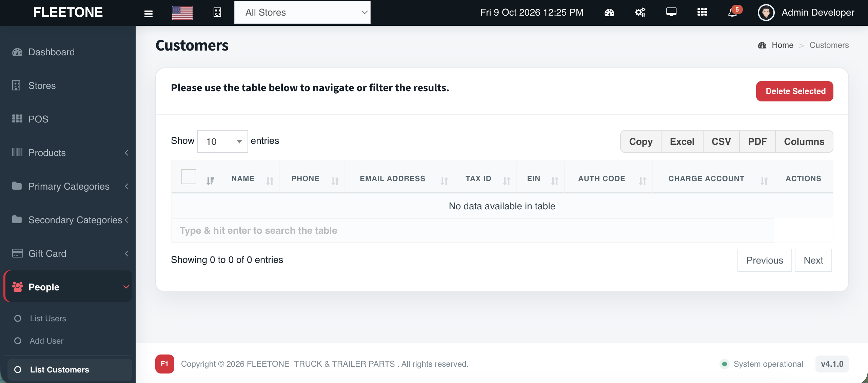This screenshot has height=383, width=868.
Task: Check the select-all customers checkbox
Action: [189, 177]
